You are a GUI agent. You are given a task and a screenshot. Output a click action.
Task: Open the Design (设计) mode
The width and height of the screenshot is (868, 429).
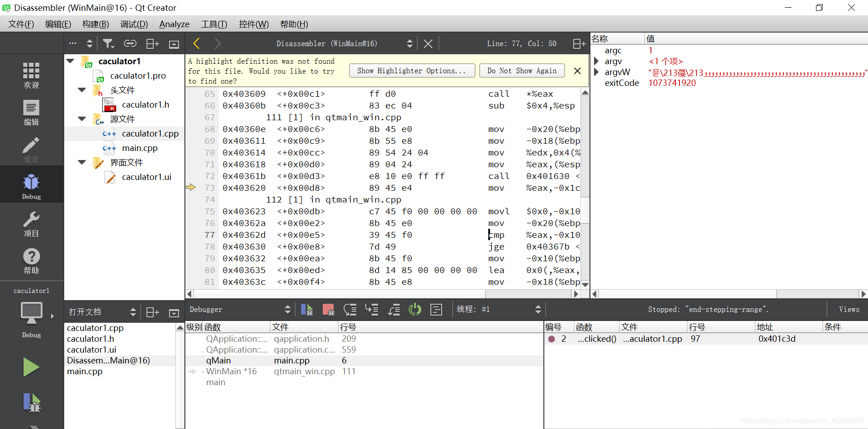pos(31,149)
